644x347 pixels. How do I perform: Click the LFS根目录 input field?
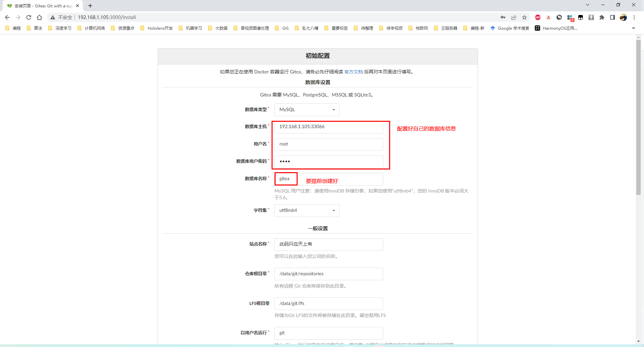[329, 304]
